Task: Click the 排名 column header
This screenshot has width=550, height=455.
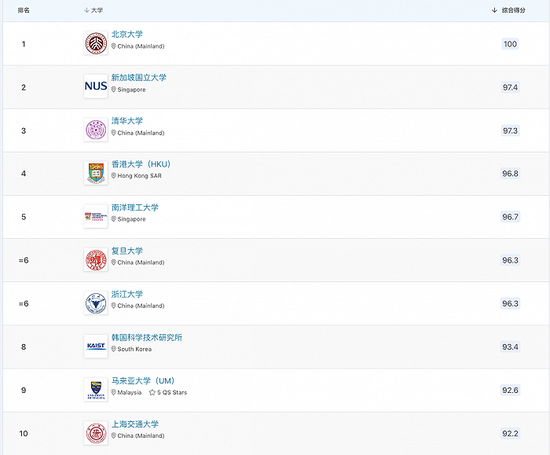Action: [x=24, y=10]
